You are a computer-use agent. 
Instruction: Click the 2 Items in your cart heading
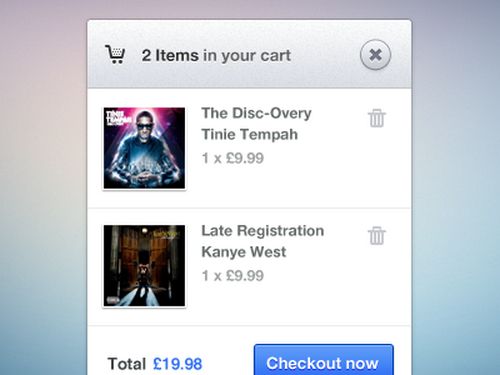[x=216, y=56]
